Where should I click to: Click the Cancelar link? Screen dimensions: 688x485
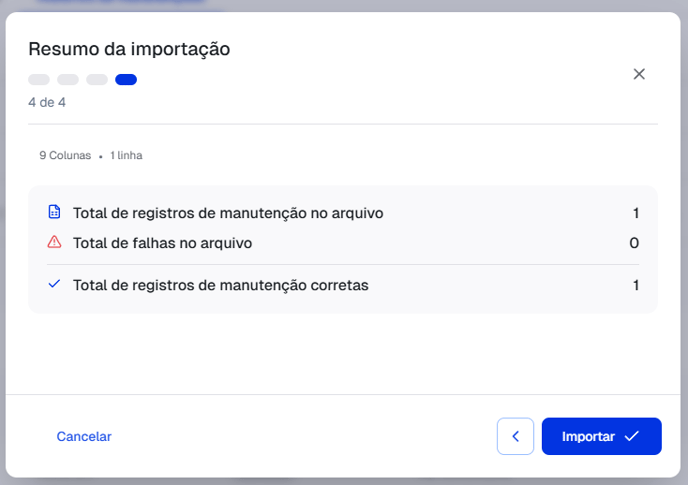click(84, 436)
